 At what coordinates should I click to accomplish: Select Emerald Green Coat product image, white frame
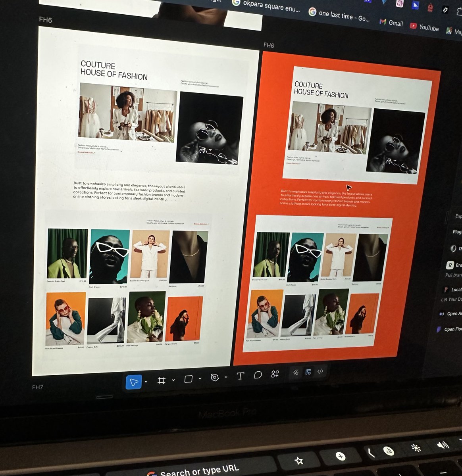pyautogui.click(x=67, y=253)
